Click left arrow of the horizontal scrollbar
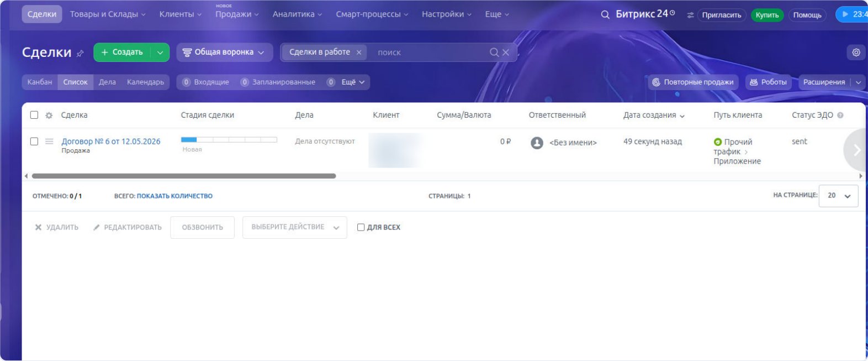Screen dimensions: 868x361 tap(26, 176)
